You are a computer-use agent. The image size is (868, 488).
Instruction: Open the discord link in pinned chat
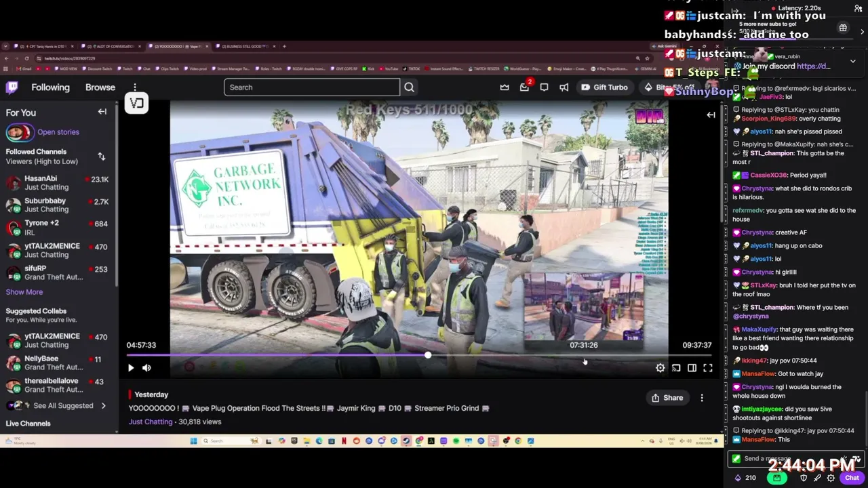pyautogui.click(x=813, y=66)
